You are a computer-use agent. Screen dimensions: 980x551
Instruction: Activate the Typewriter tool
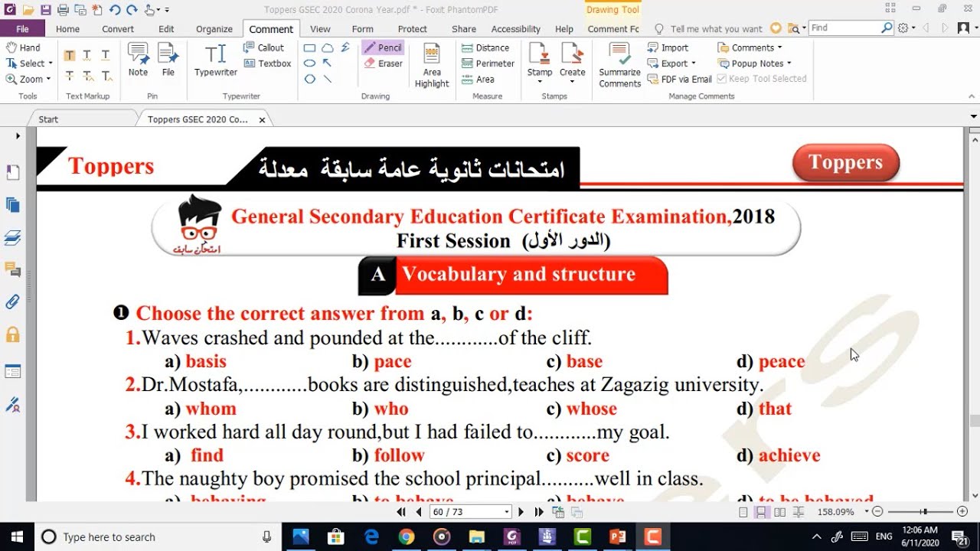click(216, 60)
